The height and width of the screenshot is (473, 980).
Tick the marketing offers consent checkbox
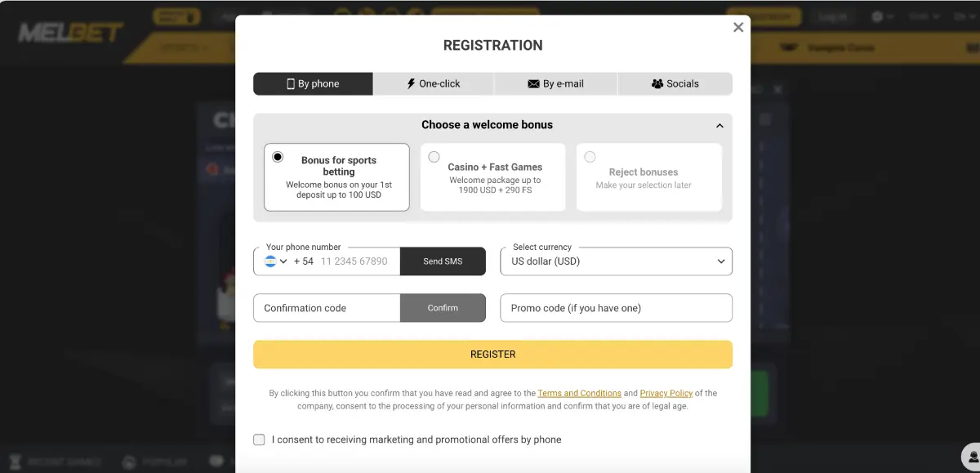pyautogui.click(x=259, y=440)
